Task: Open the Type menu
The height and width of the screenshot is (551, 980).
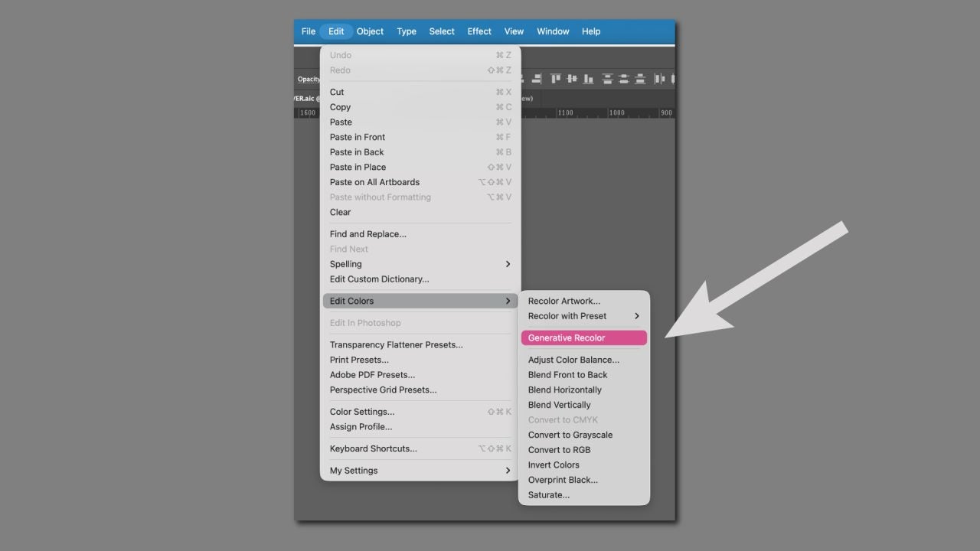Action: pos(407,31)
